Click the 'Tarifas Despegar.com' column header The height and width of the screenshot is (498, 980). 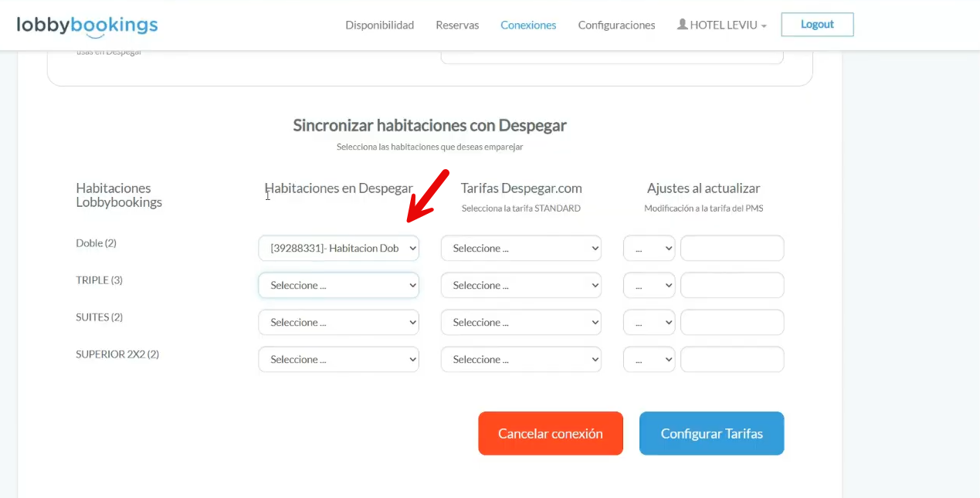521,188
